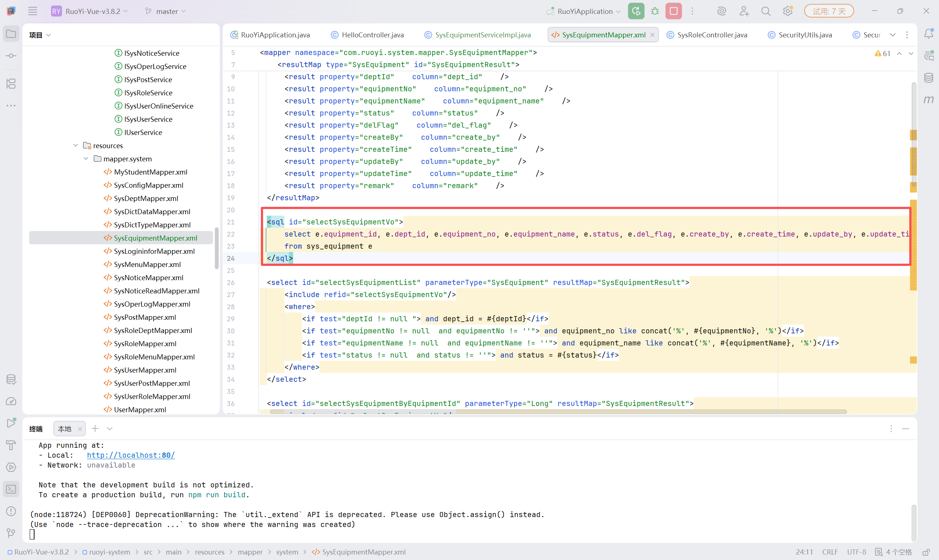Open the AI Assistant swirl icon
The image size is (939, 560).
pyautogui.click(x=721, y=11)
